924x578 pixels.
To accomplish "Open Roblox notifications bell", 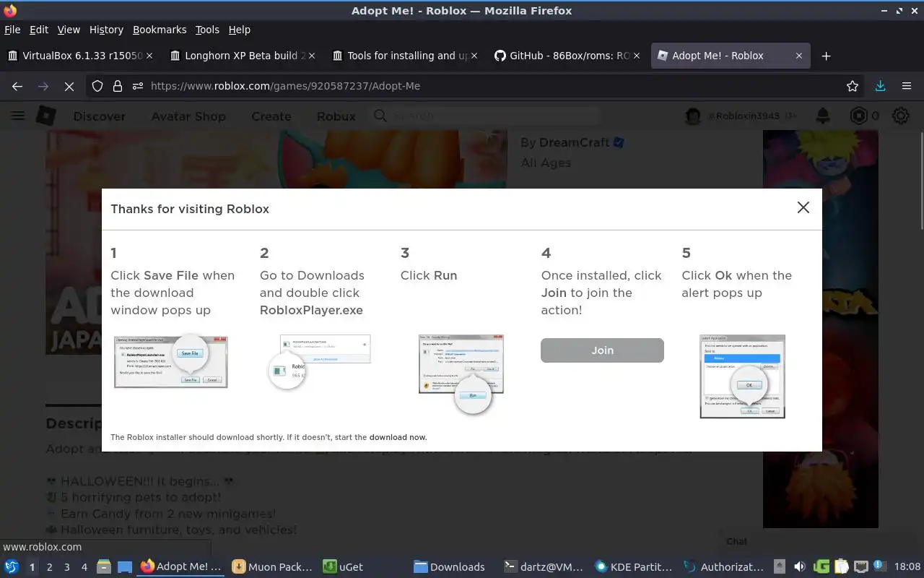I will [x=822, y=116].
